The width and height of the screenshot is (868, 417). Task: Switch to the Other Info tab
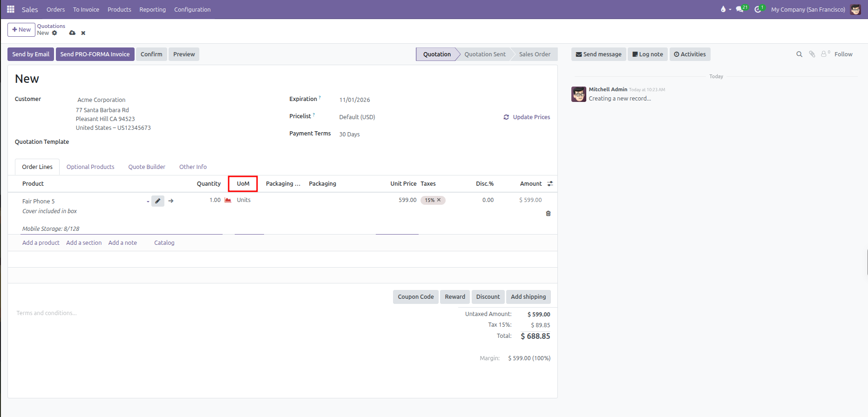pos(193,167)
